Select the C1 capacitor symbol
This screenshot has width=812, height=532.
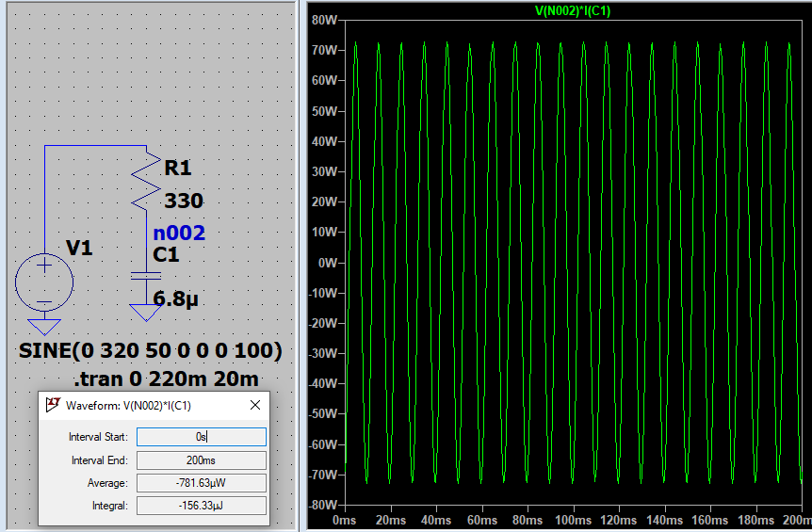click(146, 276)
